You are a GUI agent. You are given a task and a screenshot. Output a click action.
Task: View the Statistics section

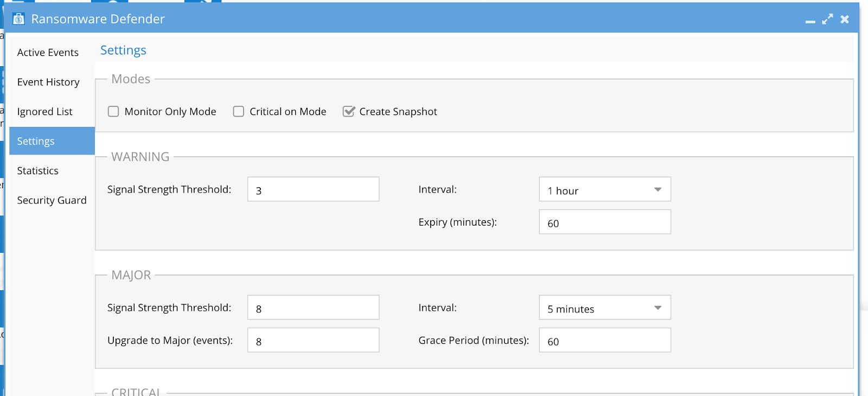[52, 170]
